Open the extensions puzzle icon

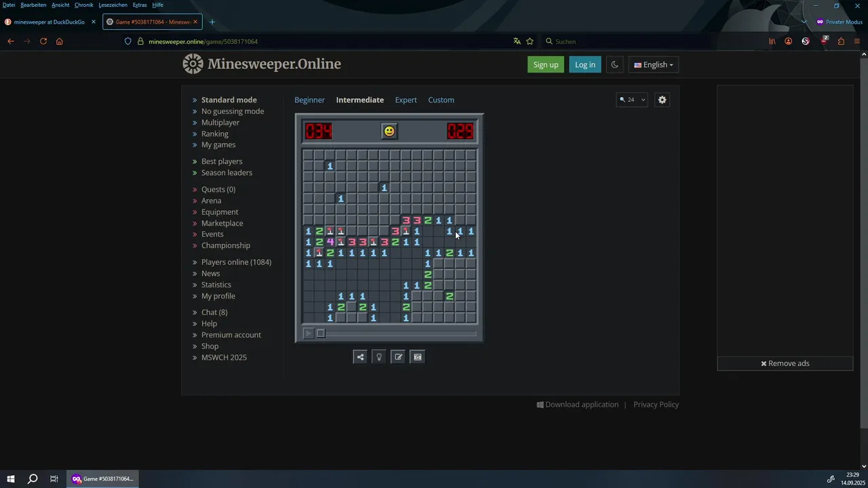point(841,41)
